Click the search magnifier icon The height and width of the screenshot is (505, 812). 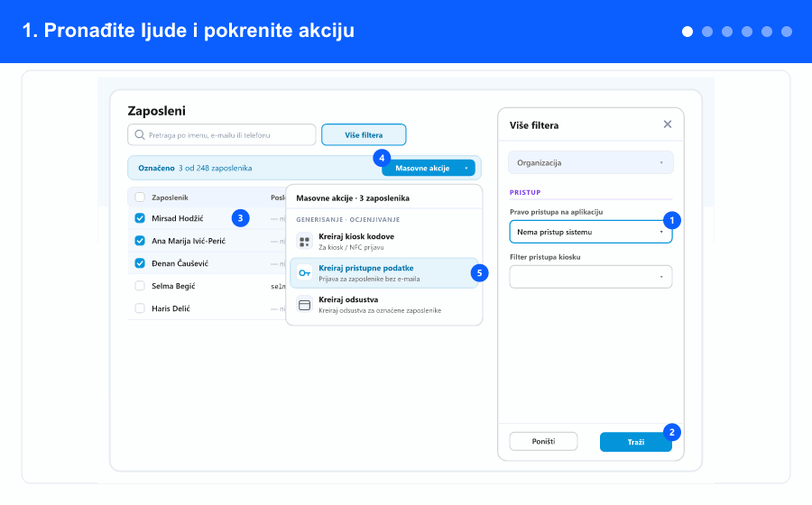pos(139,135)
